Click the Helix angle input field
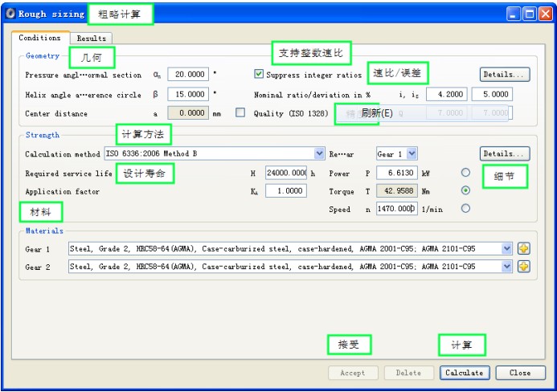557x392 pixels. click(x=187, y=94)
